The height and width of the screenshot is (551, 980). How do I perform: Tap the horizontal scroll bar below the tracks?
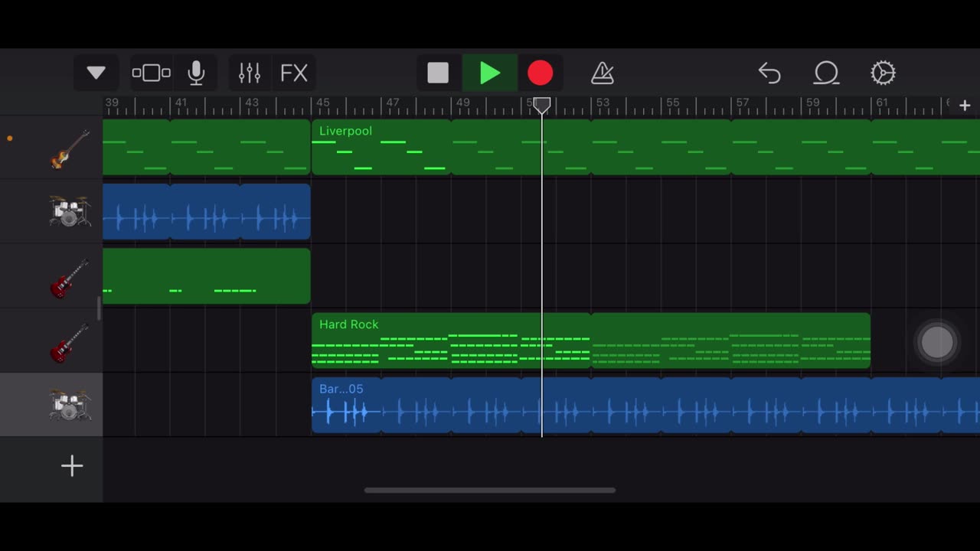tap(490, 491)
